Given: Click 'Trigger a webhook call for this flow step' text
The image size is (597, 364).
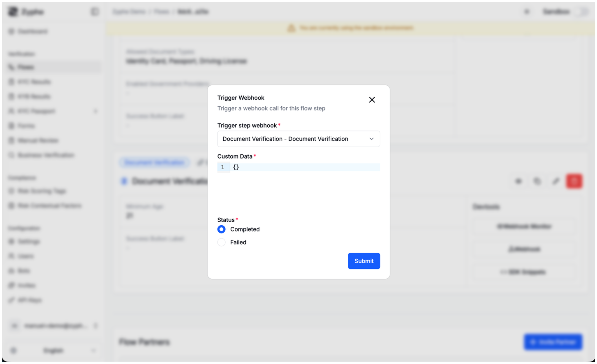Looking at the screenshot, I should (271, 108).
